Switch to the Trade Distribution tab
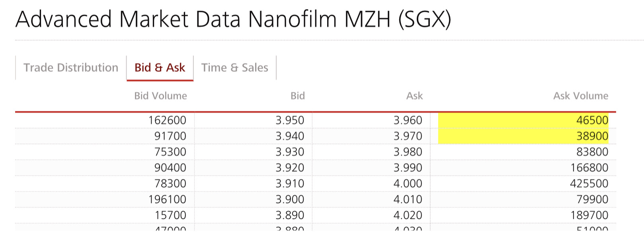This screenshot has height=248, width=644. [71, 68]
